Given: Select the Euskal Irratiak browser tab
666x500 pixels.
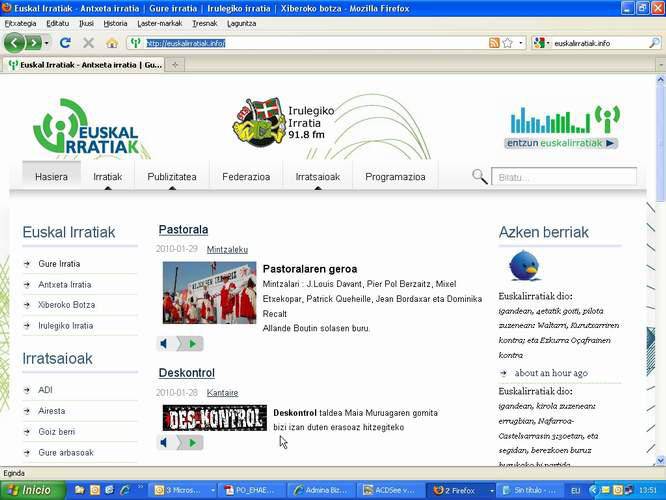Looking at the screenshot, I should (x=84, y=65).
